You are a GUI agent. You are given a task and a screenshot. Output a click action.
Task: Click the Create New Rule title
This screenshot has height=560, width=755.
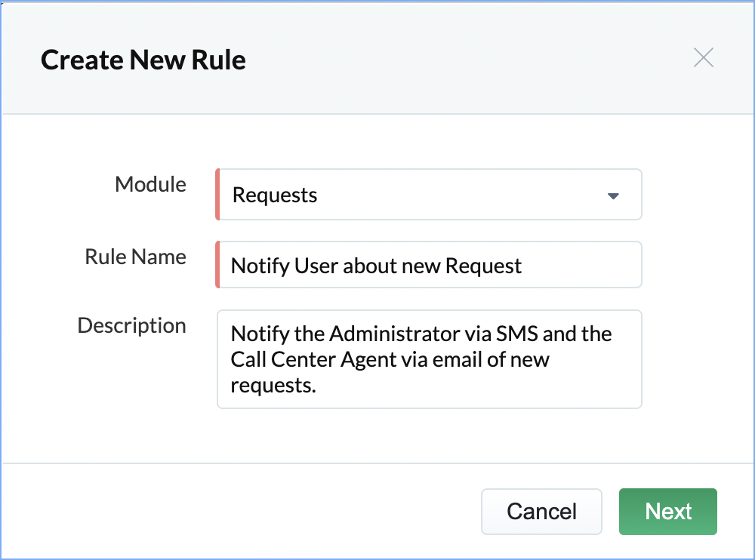tap(143, 60)
